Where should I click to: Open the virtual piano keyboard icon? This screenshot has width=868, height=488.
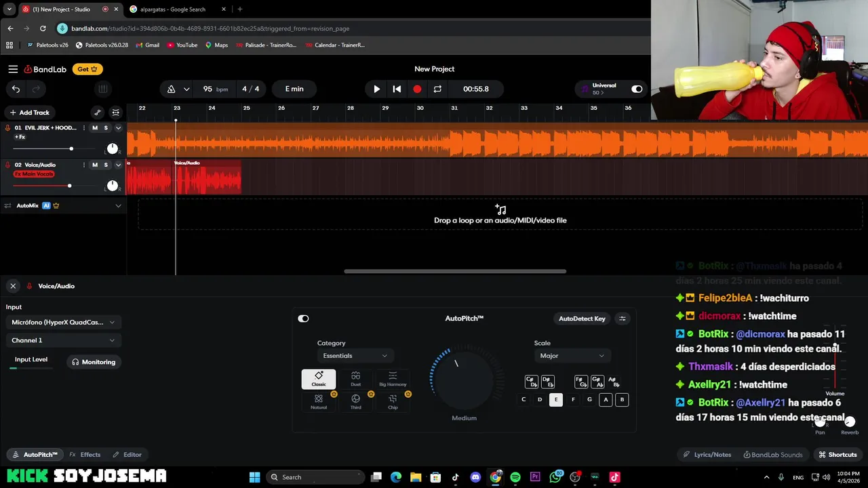click(x=102, y=89)
